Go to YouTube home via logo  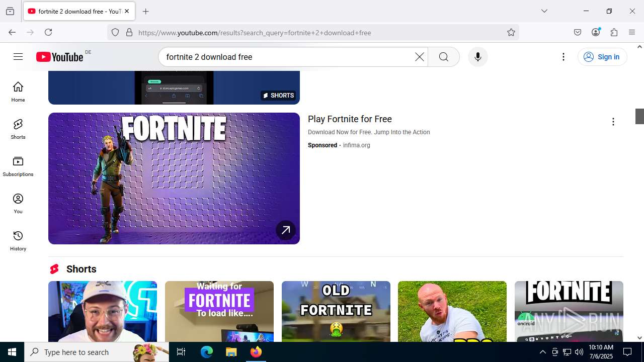pyautogui.click(x=60, y=57)
